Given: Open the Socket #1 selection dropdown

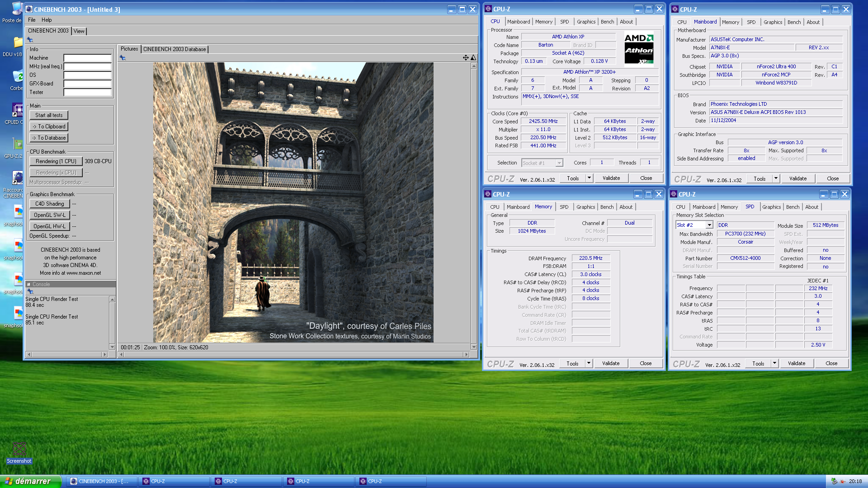Looking at the screenshot, I should (x=559, y=163).
